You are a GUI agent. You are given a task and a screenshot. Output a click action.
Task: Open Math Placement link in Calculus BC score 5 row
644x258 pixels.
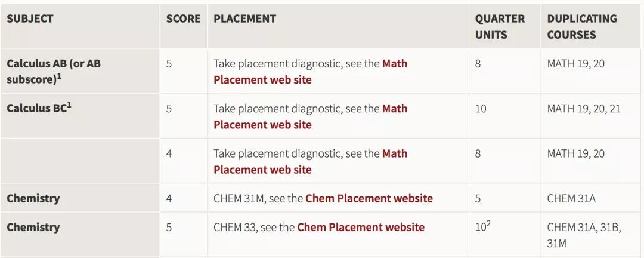click(x=262, y=125)
